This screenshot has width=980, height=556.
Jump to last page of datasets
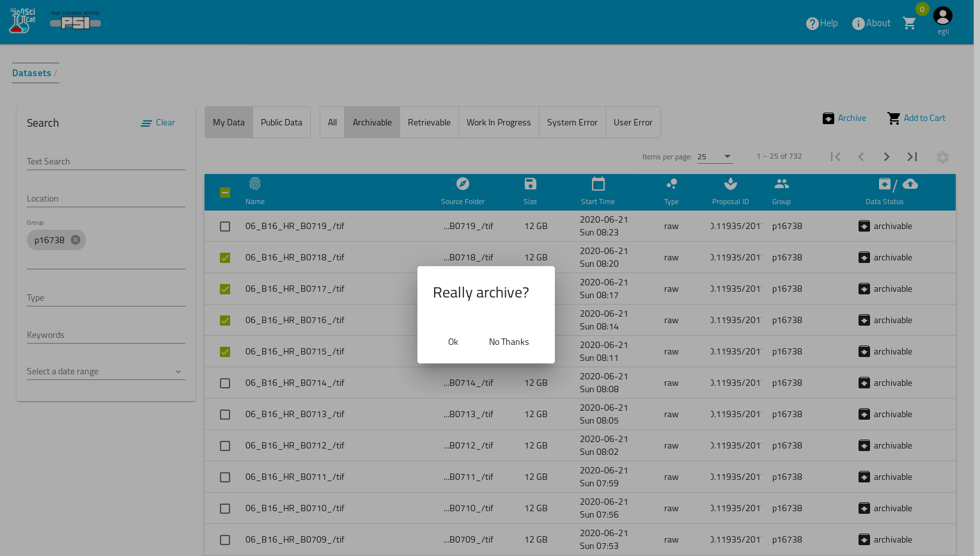click(912, 157)
